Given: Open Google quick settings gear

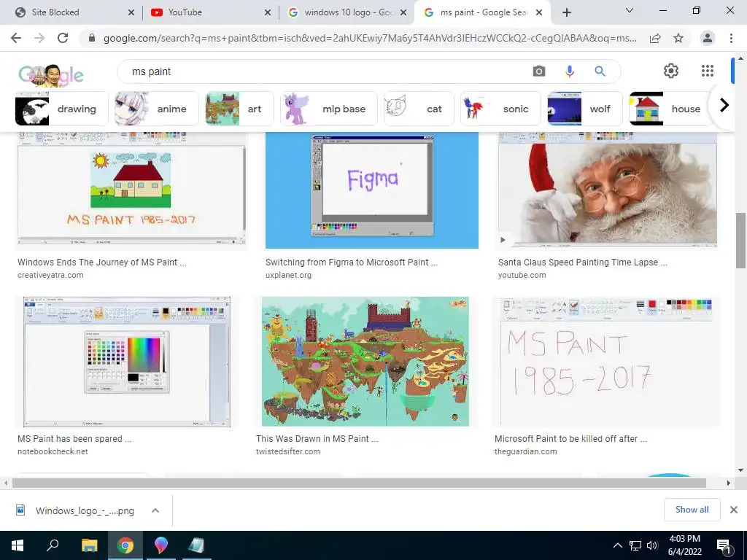Looking at the screenshot, I should coord(671,71).
